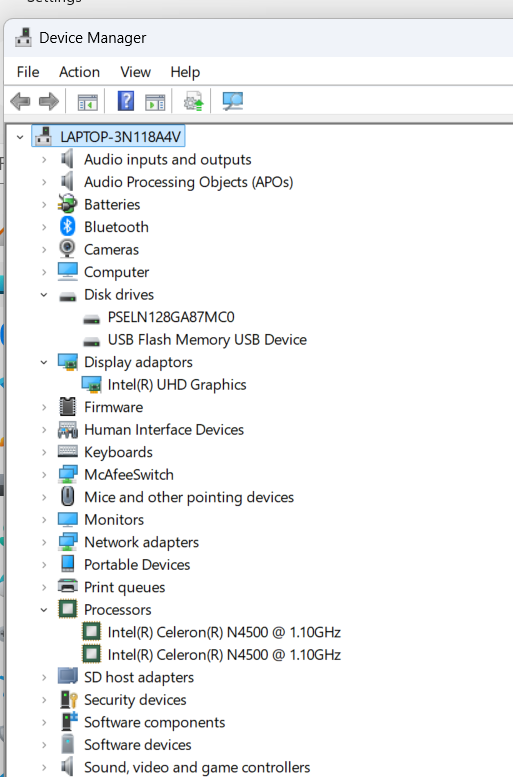Click the Cameras webcam icon
This screenshot has width=513, height=777.
67,249
